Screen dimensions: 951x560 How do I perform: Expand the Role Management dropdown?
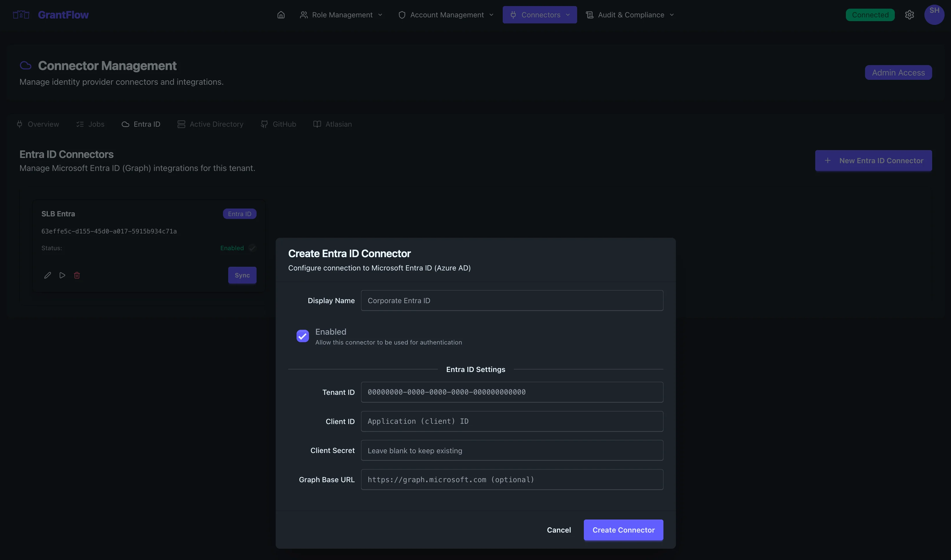(x=341, y=15)
